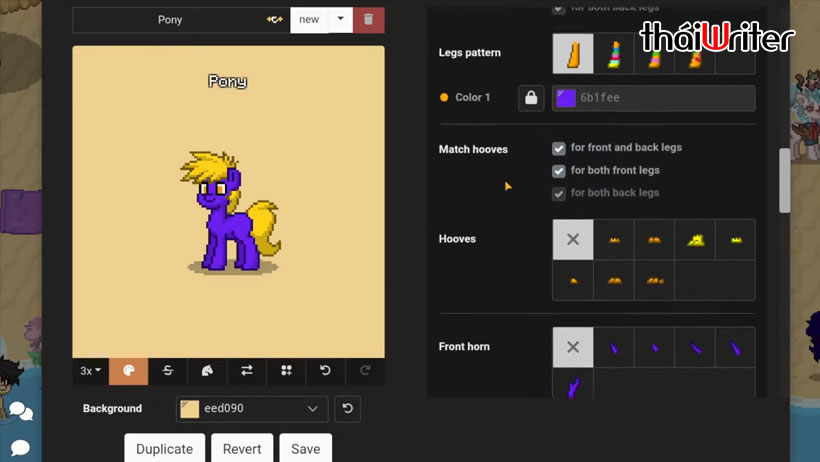Select no hooves (X option)

click(x=573, y=240)
